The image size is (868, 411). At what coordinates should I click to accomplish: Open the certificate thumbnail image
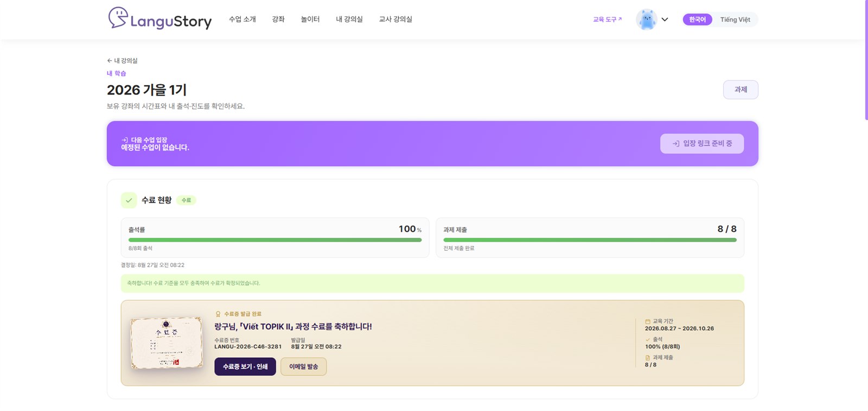167,343
